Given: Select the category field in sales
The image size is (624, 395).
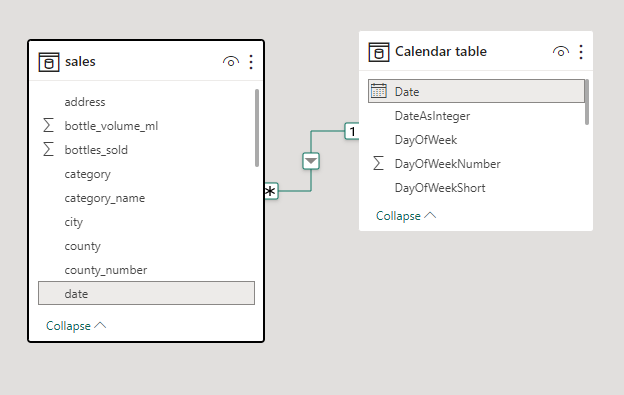Looking at the screenshot, I should click(x=146, y=174).
